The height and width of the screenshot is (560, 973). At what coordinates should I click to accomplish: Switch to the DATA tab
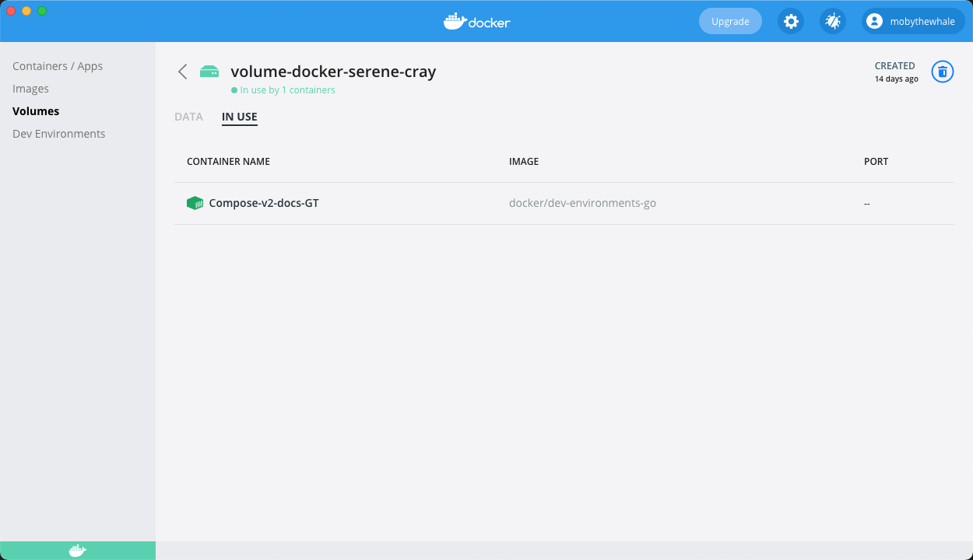pyautogui.click(x=188, y=116)
